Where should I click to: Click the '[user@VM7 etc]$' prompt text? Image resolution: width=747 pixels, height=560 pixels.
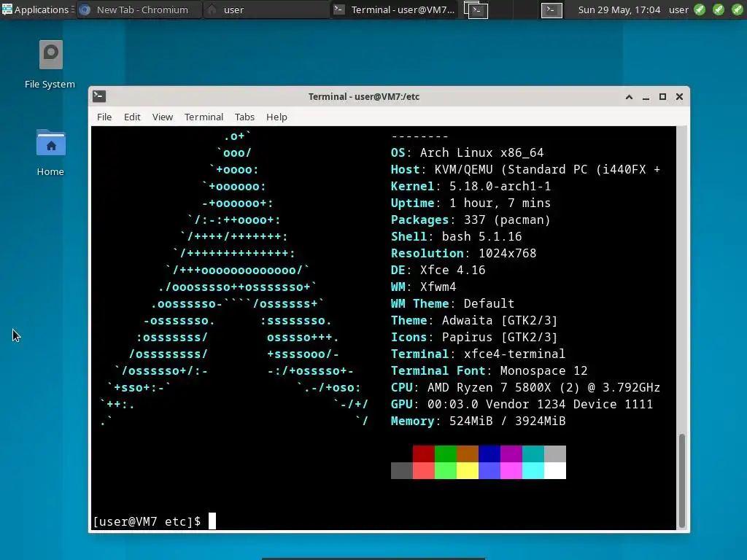[147, 521]
